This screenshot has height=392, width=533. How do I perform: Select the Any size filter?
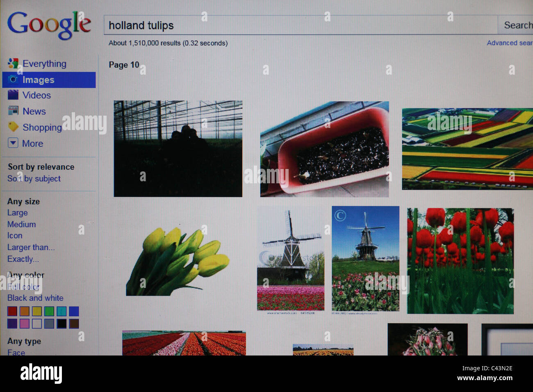23,201
